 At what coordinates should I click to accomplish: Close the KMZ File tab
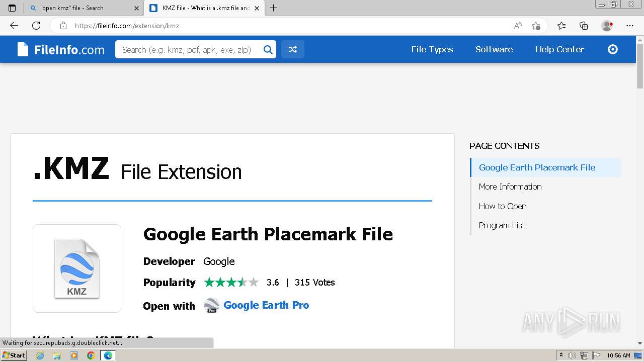257,8
